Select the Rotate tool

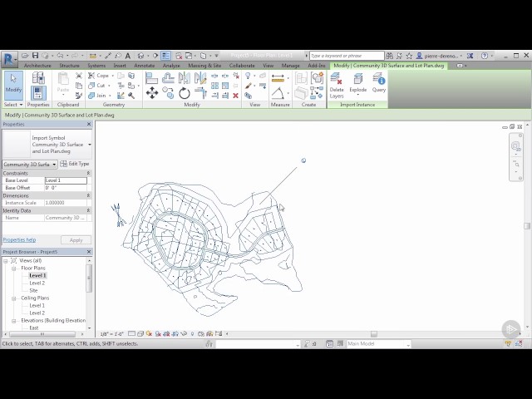[x=185, y=92]
